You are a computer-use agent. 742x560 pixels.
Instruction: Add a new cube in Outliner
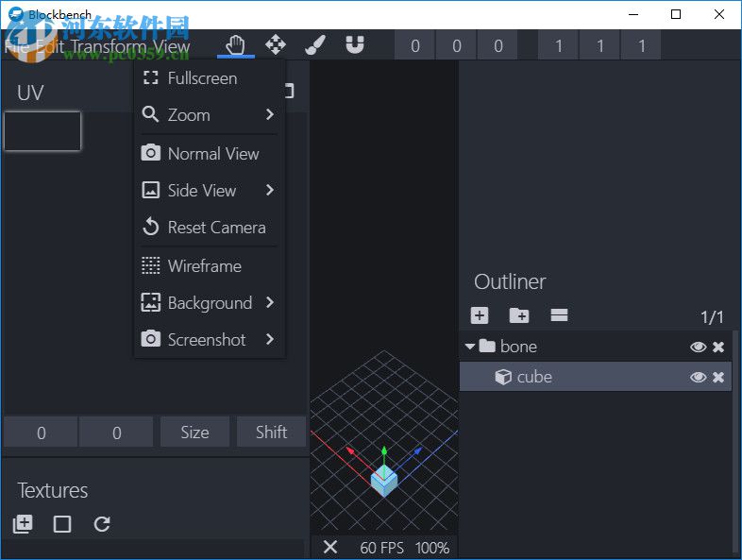(480, 315)
